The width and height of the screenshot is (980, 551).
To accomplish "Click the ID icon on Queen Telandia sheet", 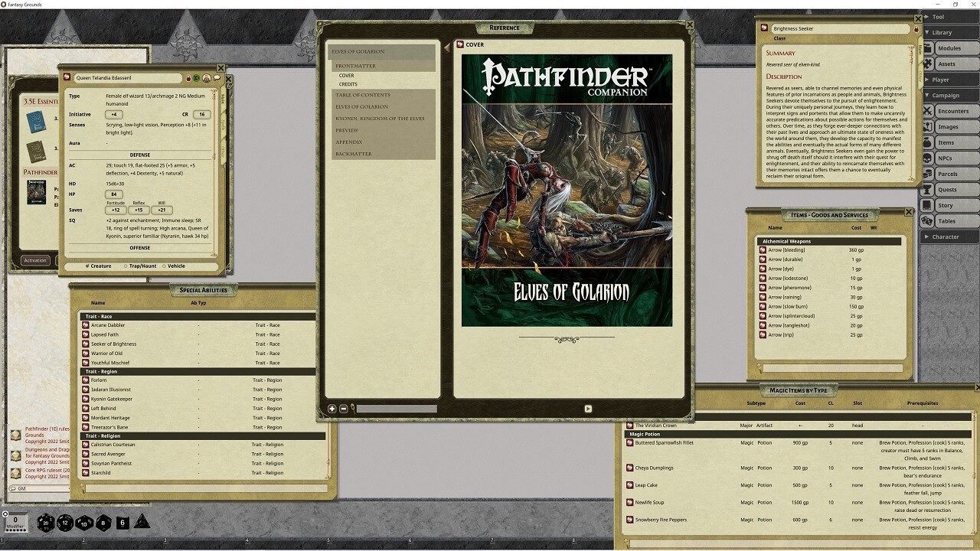I will (197, 78).
